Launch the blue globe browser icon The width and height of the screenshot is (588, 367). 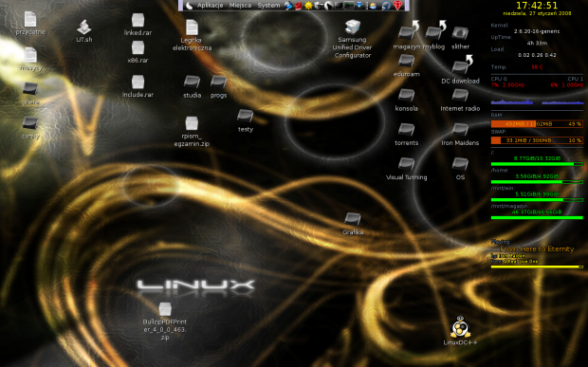point(288,6)
